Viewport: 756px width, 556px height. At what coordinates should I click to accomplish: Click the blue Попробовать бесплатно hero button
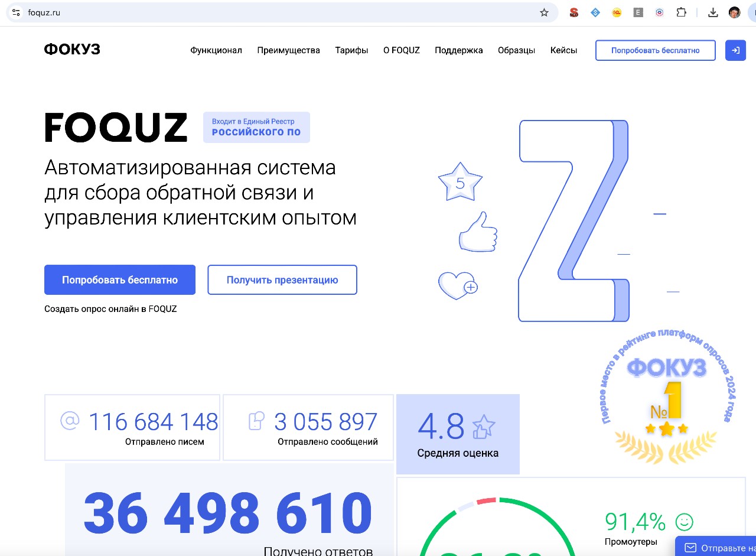120,279
